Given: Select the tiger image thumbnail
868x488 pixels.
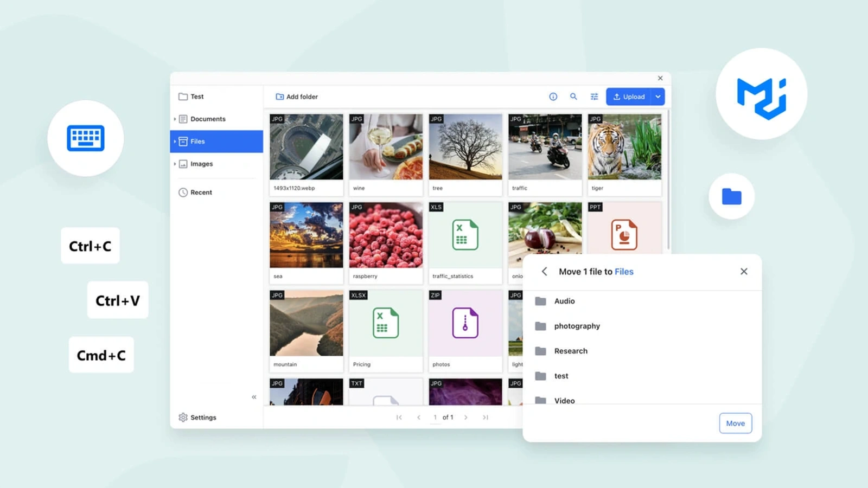Looking at the screenshot, I should click(x=624, y=147).
